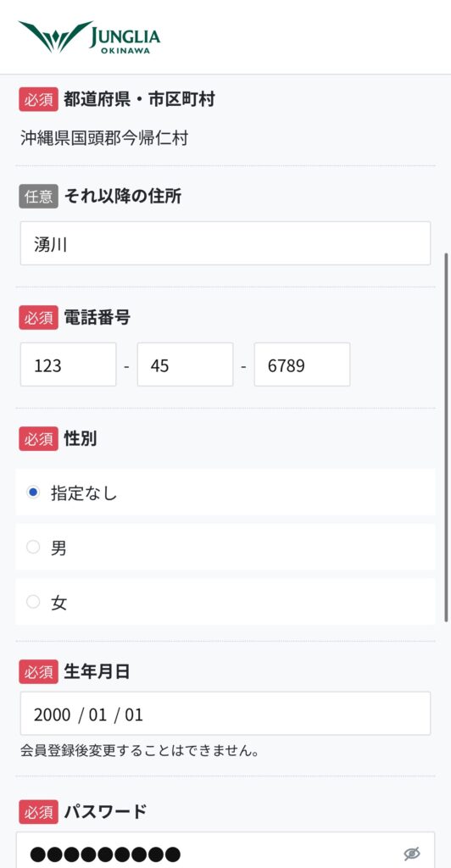
Task: Click the 沖縄県国頭郡今帰仁村 address text
Action: click(104, 138)
